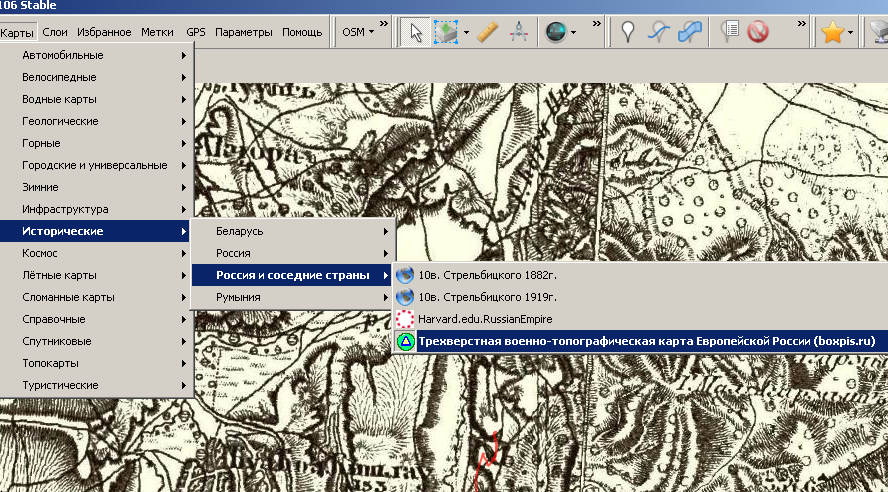Expand the Беларусь historical maps submenu
Image resolution: width=888 pixels, height=492 pixels.
coord(292,231)
